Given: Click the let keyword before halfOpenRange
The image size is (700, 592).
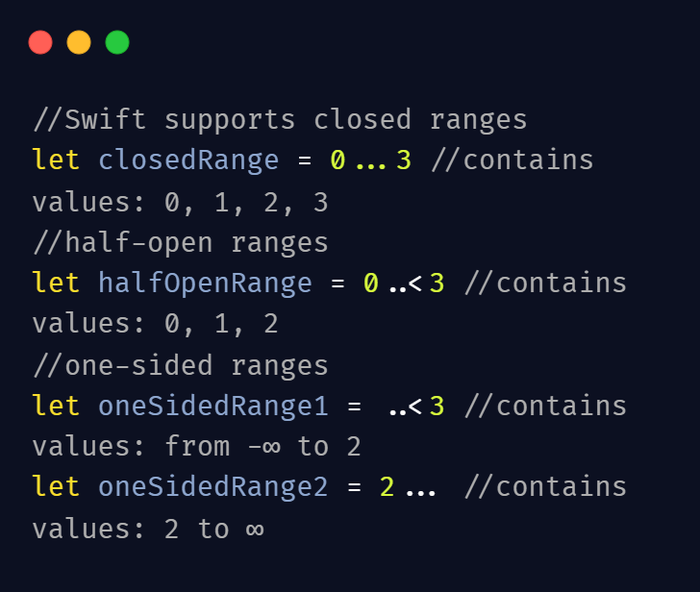Looking at the screenshot, I should pyautogui.click(x=56, y=283).
